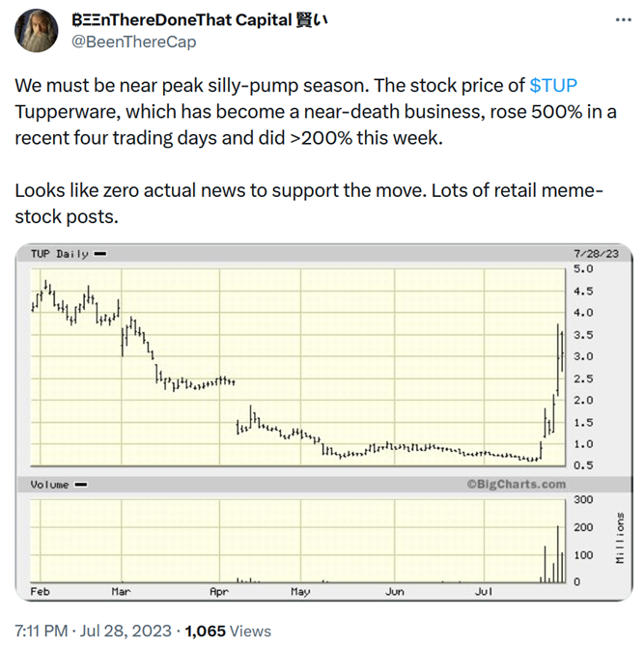Click the Volume label in lower chart
This screenshot has width=644, height=646.
50,485
